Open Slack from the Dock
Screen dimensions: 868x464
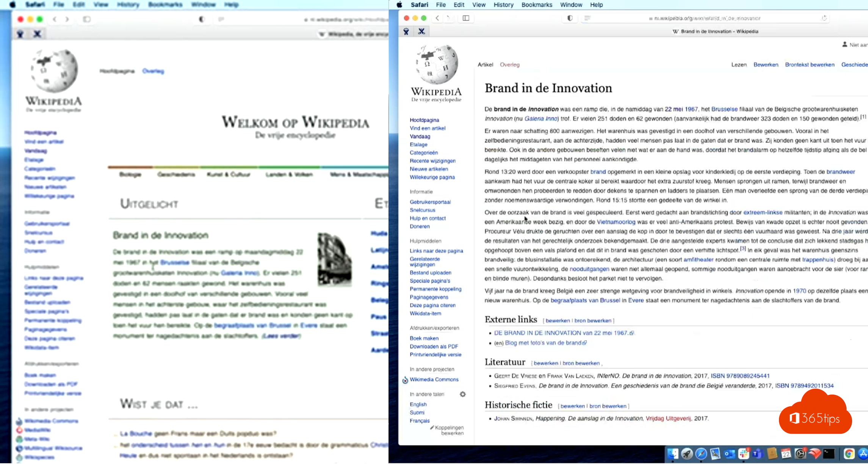pyautogui.click(x=743, y=453)
